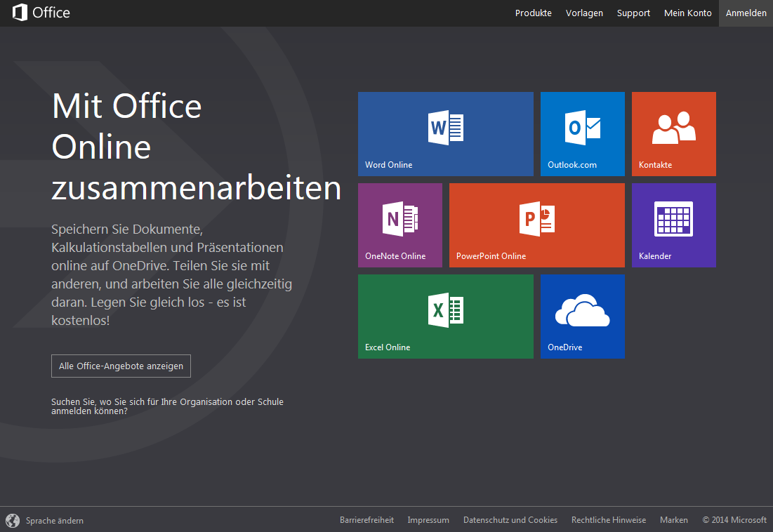
Task: Click the OneNote Online notebook icon
Action: pyautogui.click(x=400, y=218)
